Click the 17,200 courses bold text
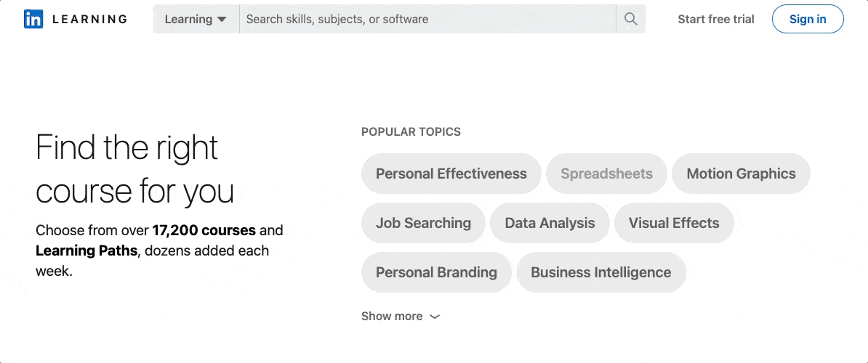The height and width of the screenshot is (363, 868). [x=204, y=231]
